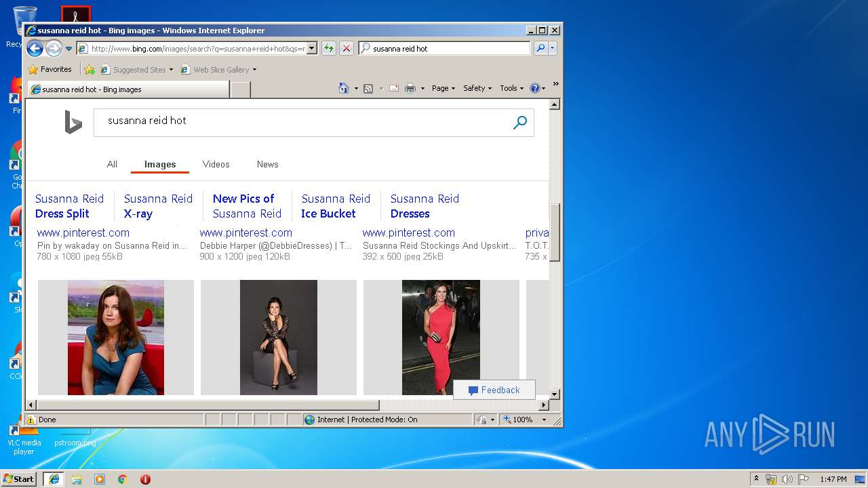Click the Read mail icon
This screenshot has height=488, width=868.
393,88
